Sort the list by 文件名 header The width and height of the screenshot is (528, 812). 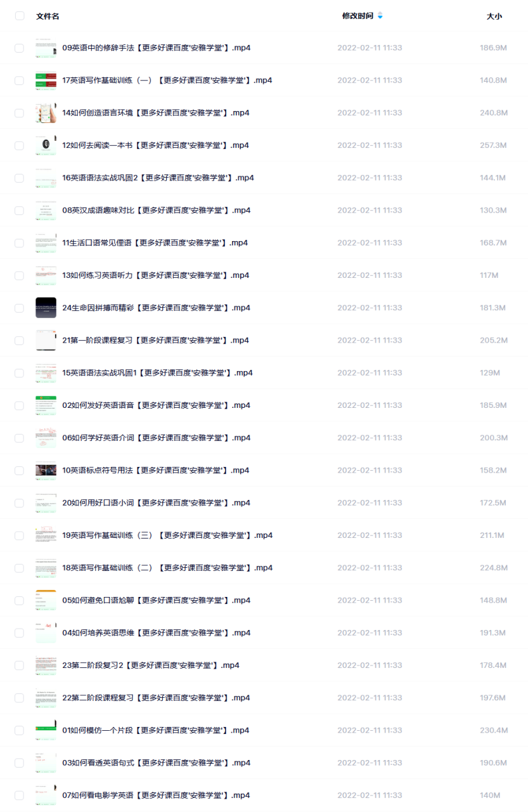pyautogui.click(x=48, y=16)
